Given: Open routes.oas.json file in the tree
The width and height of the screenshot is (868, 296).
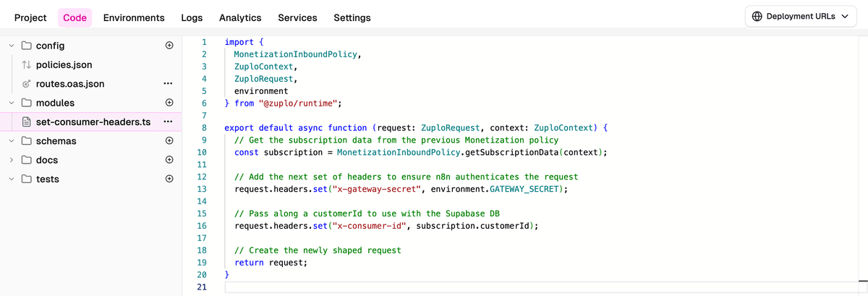Looking at the screenshot, I should (x=70, y=84).
